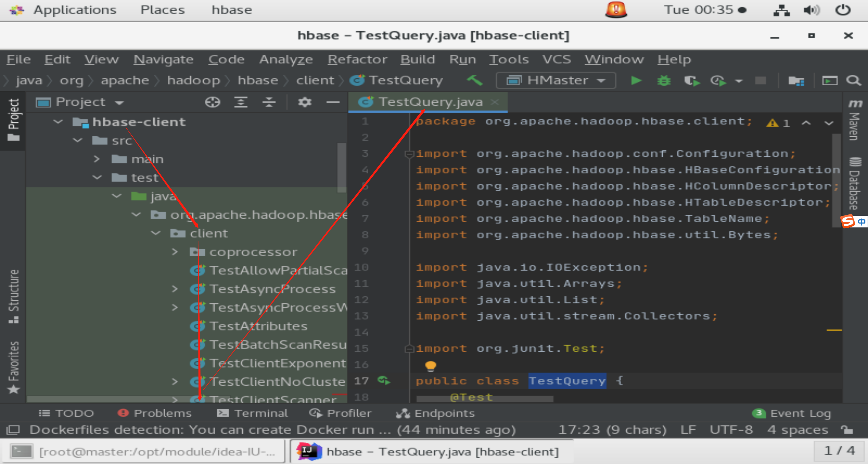Expand the main folder in project tree
Image resolution: width=868 pixels, height=464 pixels.
coord(97,159)
